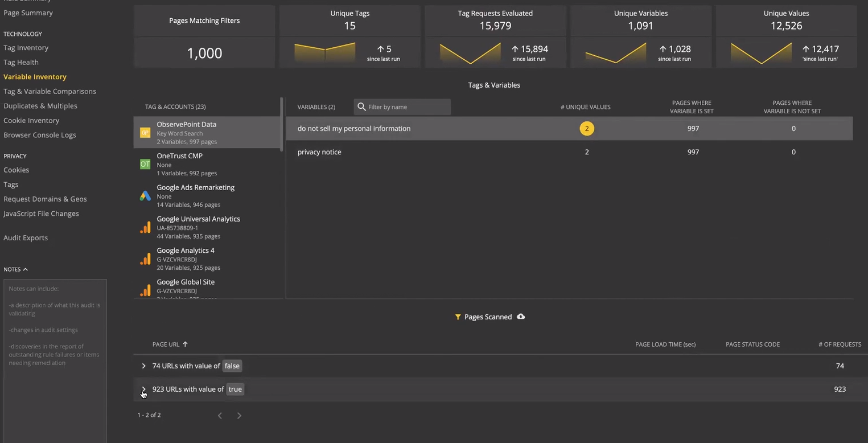The image size is (868, 443).
Task: Click the Tag & Accounts (23) header
Action: pos(175,107)
